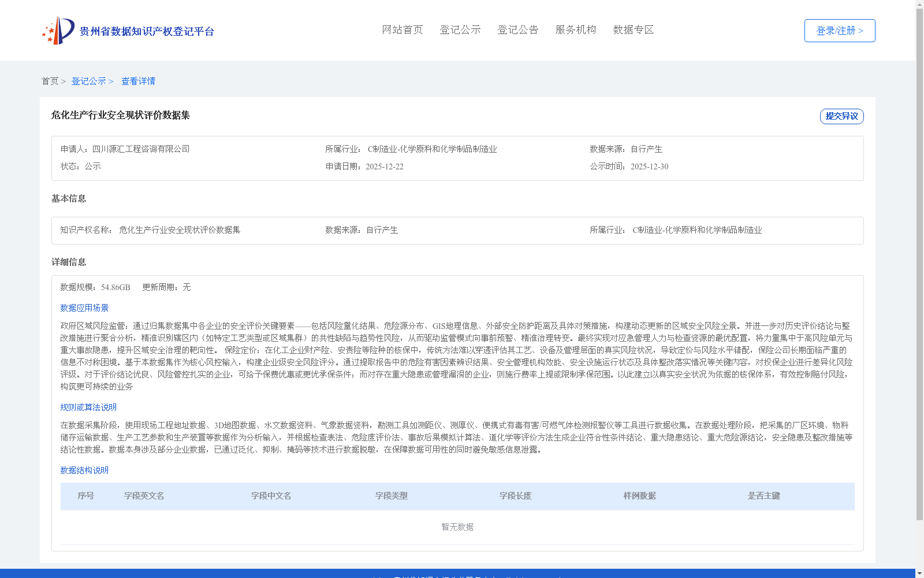Viewport: 924px width, 578px height.
Task: Go to 登记公示 nav item
Action: tap(460, 30)
